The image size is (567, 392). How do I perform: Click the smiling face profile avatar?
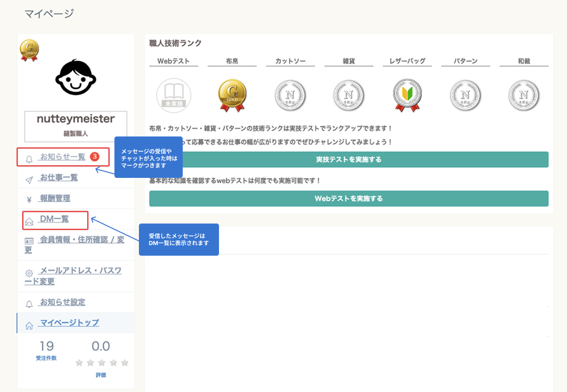coord(76,78)
